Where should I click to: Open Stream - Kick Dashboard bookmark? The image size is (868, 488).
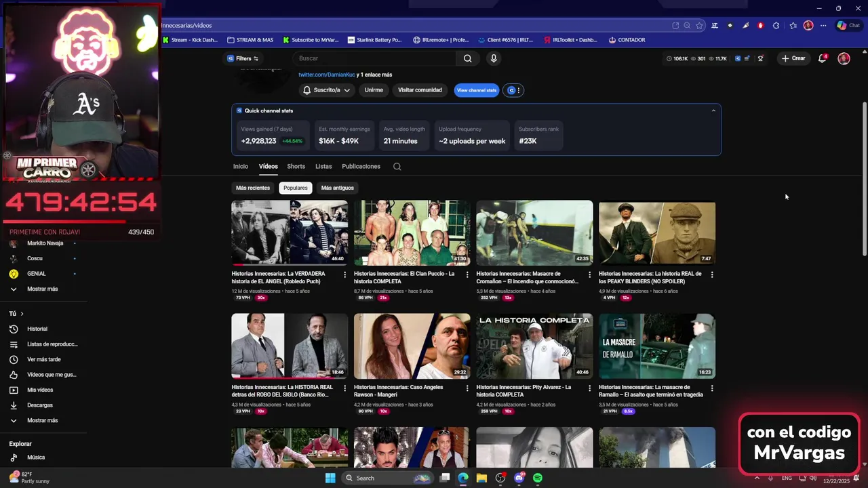click(190, 40)
